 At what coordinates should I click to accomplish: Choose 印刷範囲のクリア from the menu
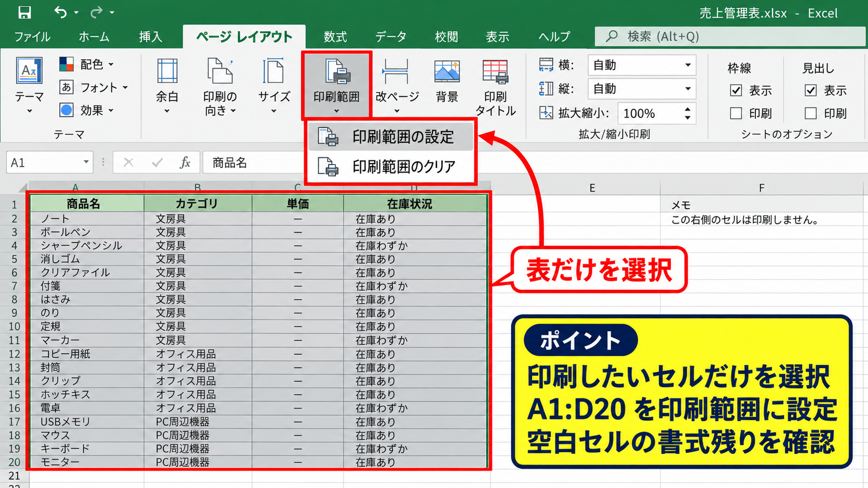click(390, 167)
